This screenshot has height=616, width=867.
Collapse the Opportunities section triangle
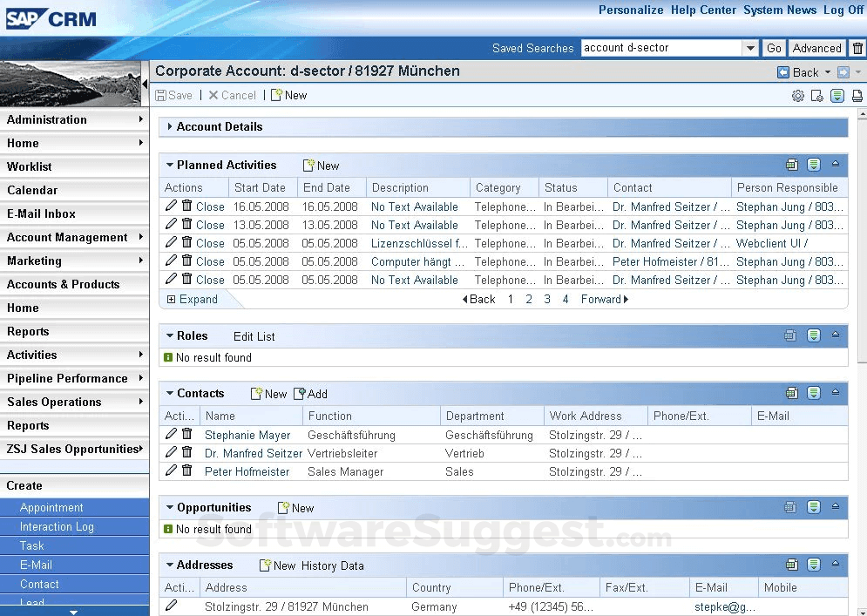pos(170,507)
